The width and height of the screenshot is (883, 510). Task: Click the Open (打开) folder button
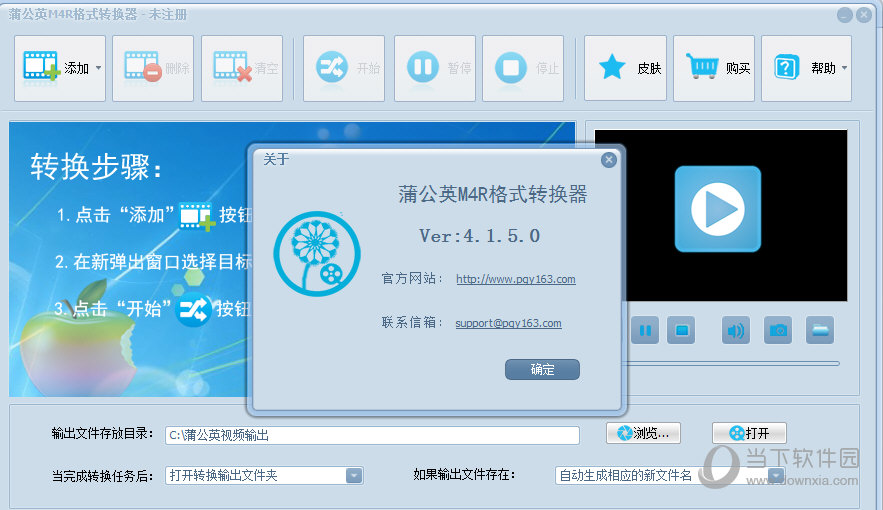pyautogui.click(x=749, y=433)
